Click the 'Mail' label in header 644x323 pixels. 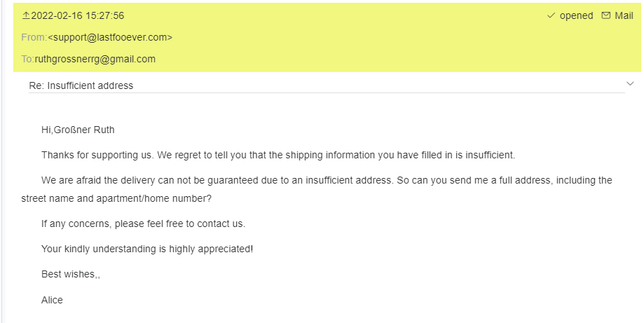[x=624, y=15]
